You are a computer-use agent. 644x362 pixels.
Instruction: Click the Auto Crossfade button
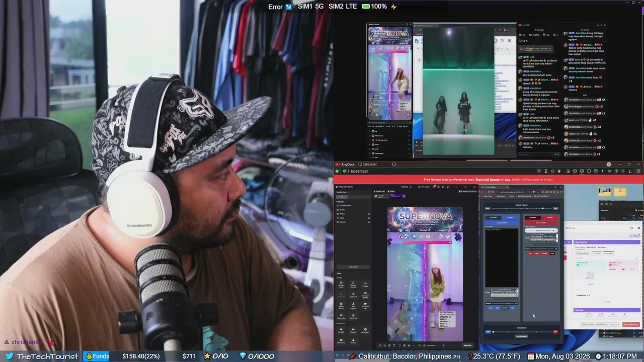pos(521,336)
